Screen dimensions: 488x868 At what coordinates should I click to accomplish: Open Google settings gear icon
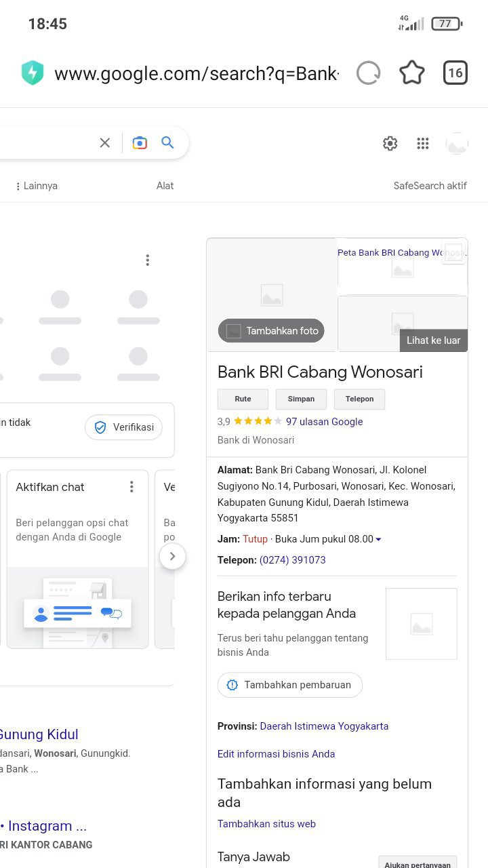tap(390, 143)
